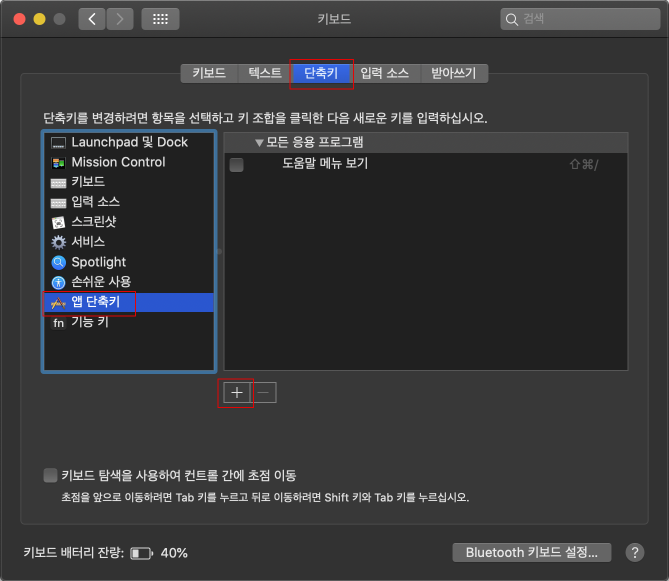Toggle 키보드 탐색 컨트롤 간 초점 이동 checkbox
Viewport: 669px width, 581px height.
(50, 475)
